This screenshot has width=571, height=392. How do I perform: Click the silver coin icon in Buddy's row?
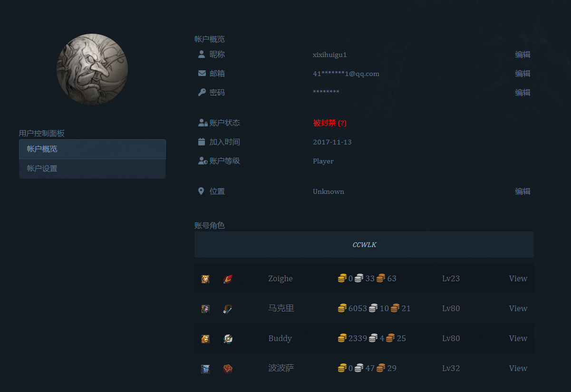tap(373, 339)
